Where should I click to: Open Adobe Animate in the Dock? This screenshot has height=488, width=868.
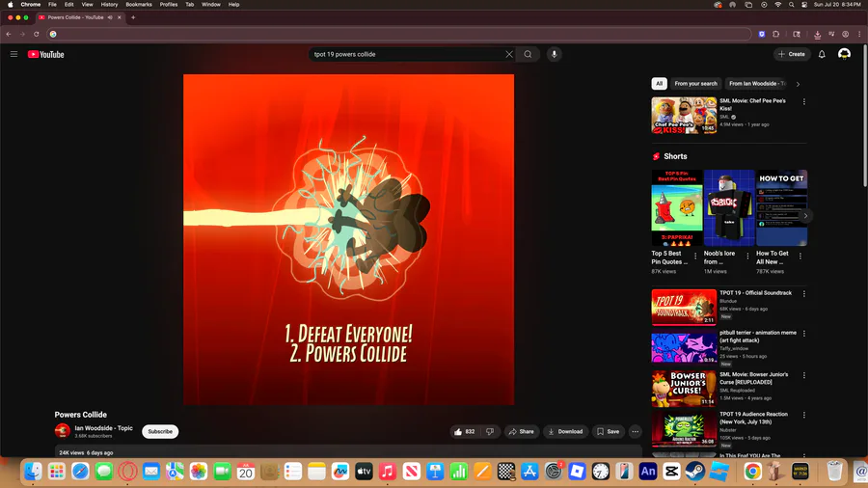[x=648, y=472]
